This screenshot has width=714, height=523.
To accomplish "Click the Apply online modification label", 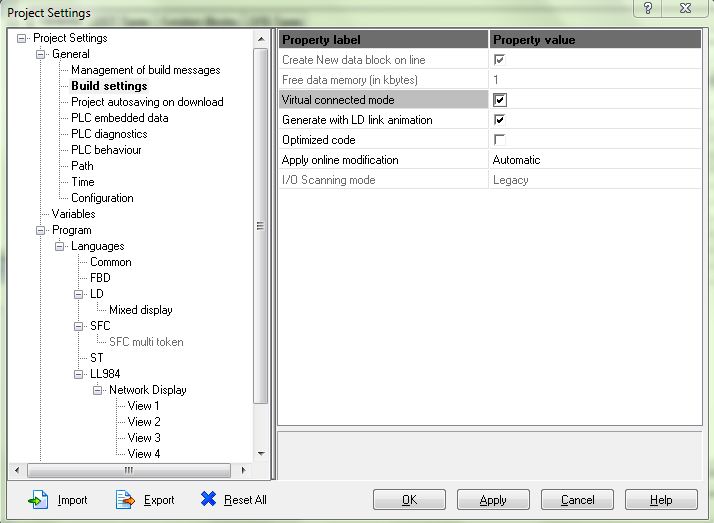I will pyautogui.click(x=340, y=160).
